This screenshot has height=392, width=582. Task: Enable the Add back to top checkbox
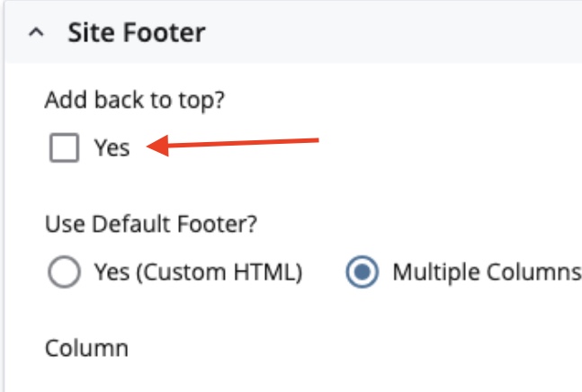tap(64, 148)
